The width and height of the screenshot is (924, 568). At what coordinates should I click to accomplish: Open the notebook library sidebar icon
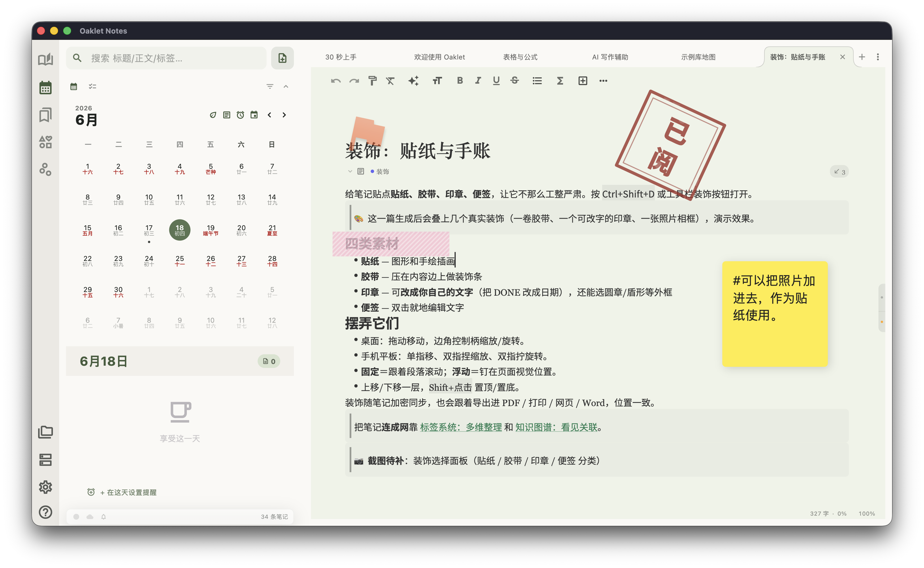(46, 59)
